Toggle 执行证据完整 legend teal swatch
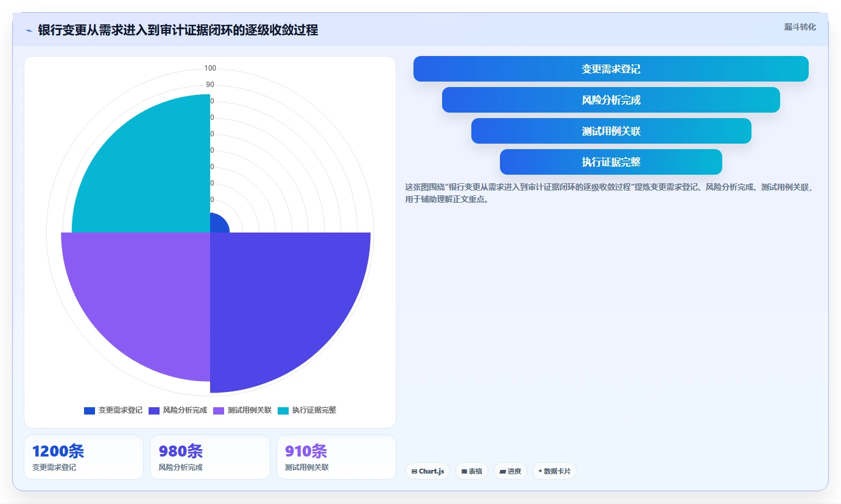Image resolution: width=841 pixels, height=504 pixels. tap(283, 410)
